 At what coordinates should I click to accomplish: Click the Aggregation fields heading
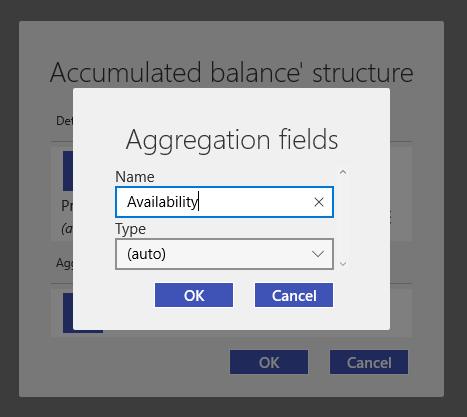tap(232, 140)
